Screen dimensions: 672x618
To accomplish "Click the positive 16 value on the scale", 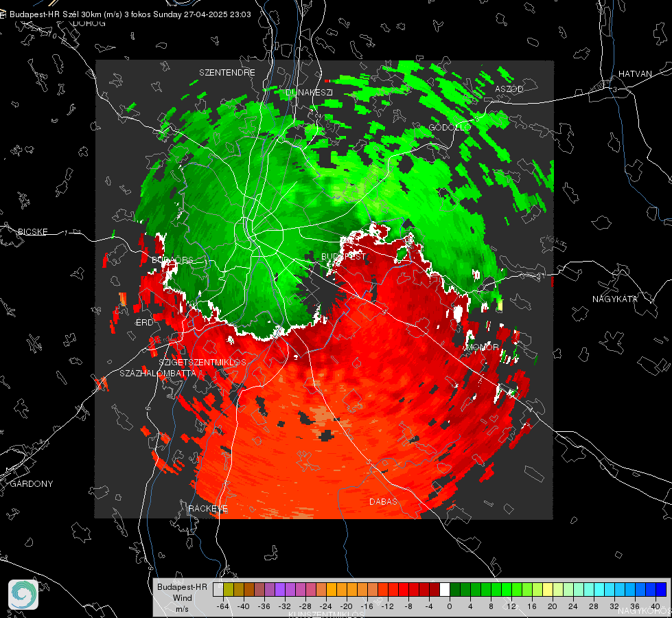I will [x=532, y=606].
